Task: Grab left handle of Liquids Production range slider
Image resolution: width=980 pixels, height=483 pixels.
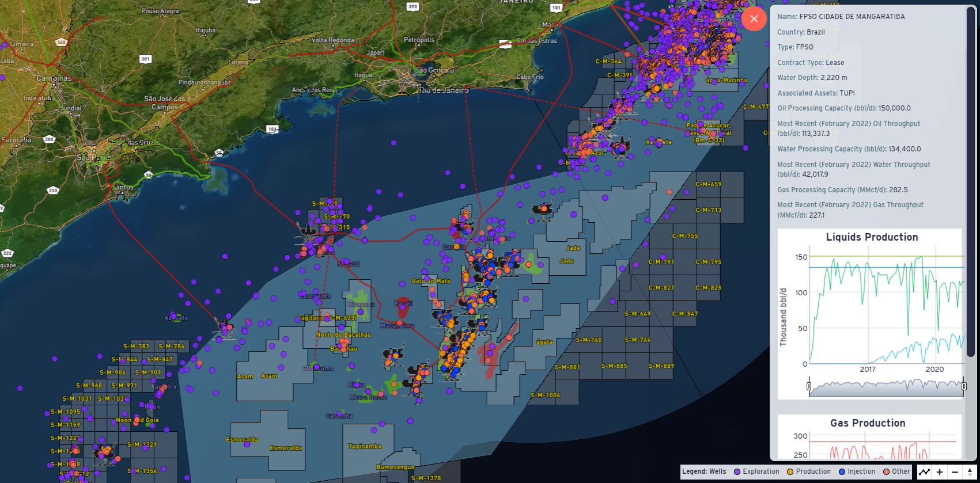Action: [x=809, y=386]
